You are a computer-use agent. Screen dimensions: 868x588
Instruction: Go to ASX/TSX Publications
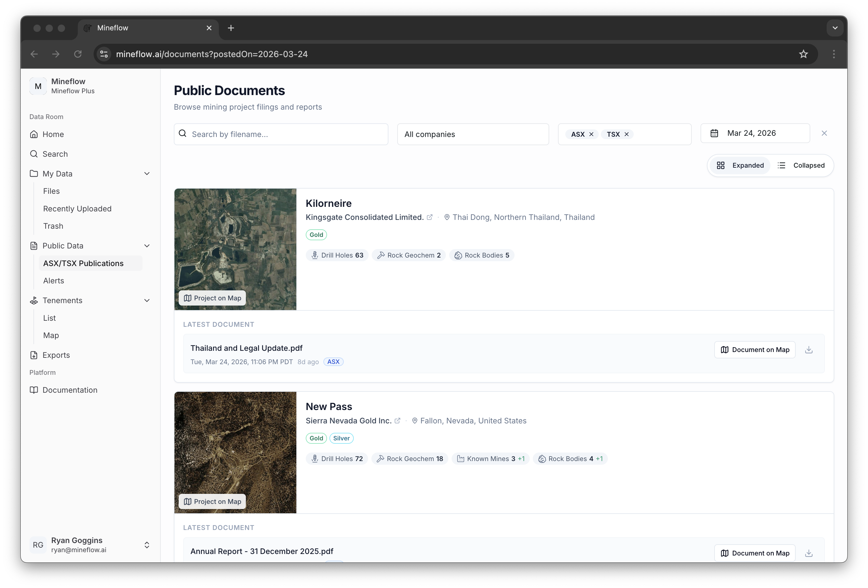[83, 264]
